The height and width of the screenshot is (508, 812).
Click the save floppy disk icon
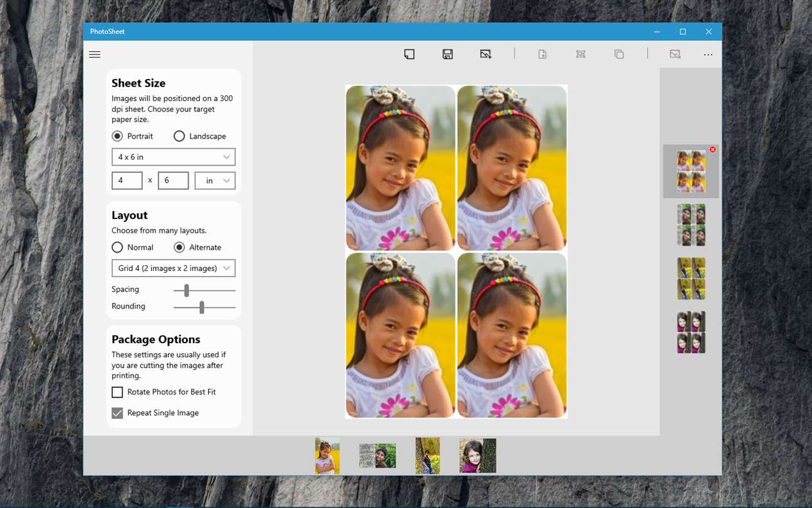[x=447, y=55]
